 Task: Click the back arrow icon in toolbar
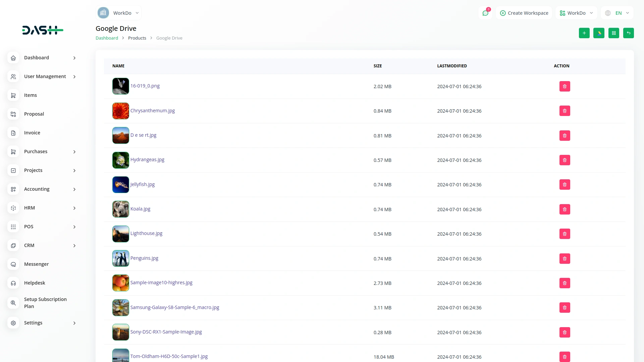(x=629, y=33)
